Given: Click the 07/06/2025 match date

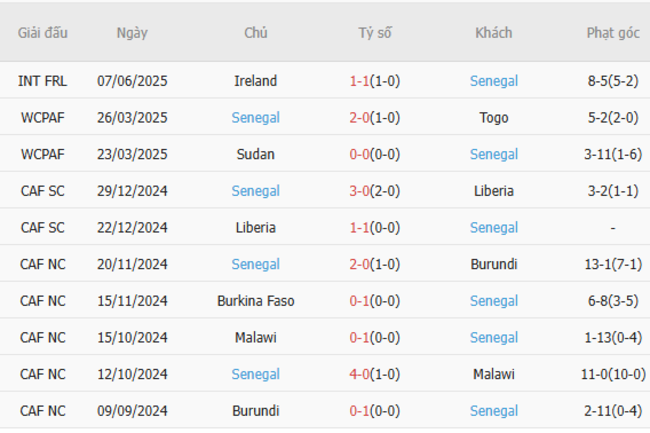Looking at the screenshot, I should (x=132, y=81).
